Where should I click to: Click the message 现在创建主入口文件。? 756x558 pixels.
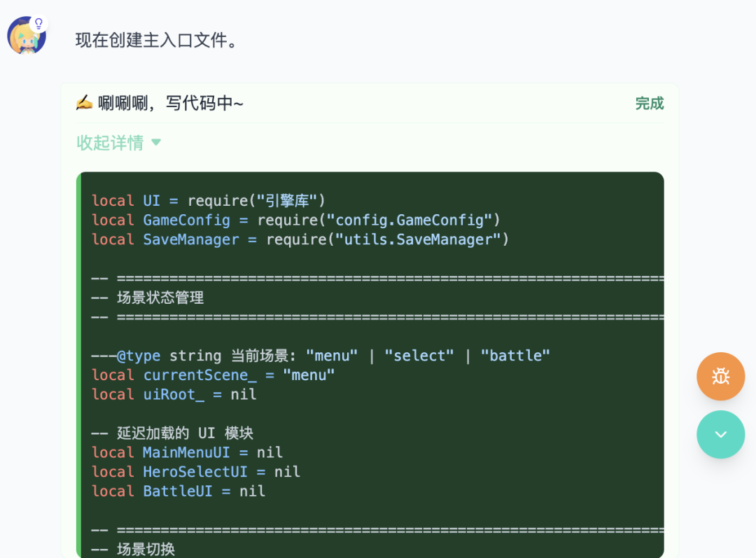click(x=156, y=40)
